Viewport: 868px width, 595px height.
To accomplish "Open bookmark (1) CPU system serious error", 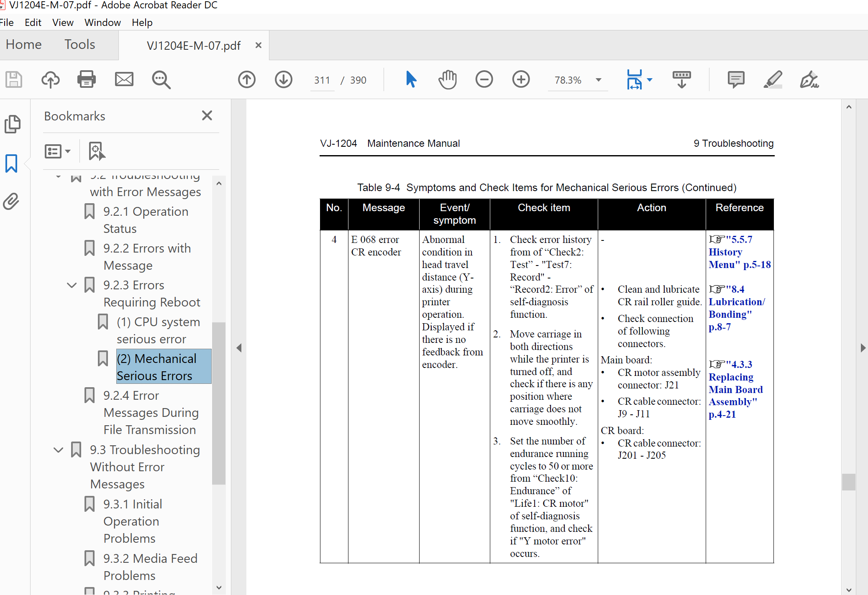I will pos(158,330).
